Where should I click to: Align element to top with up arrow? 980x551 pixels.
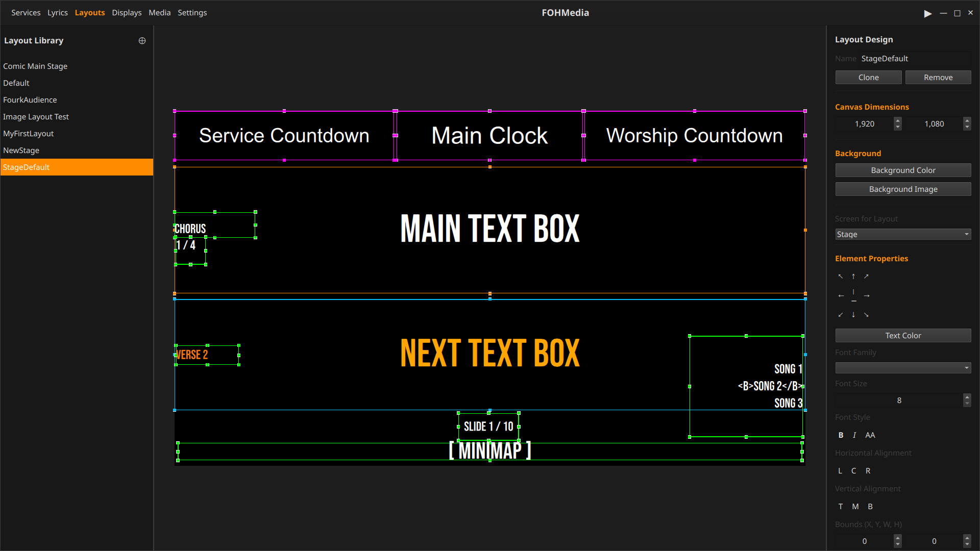[853, 277]
